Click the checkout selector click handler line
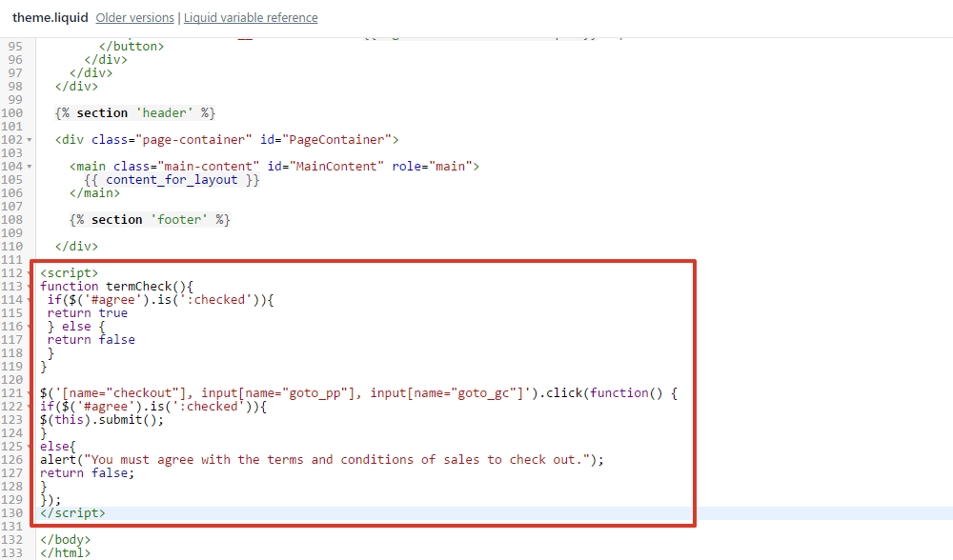 click(x=358, y=393)
